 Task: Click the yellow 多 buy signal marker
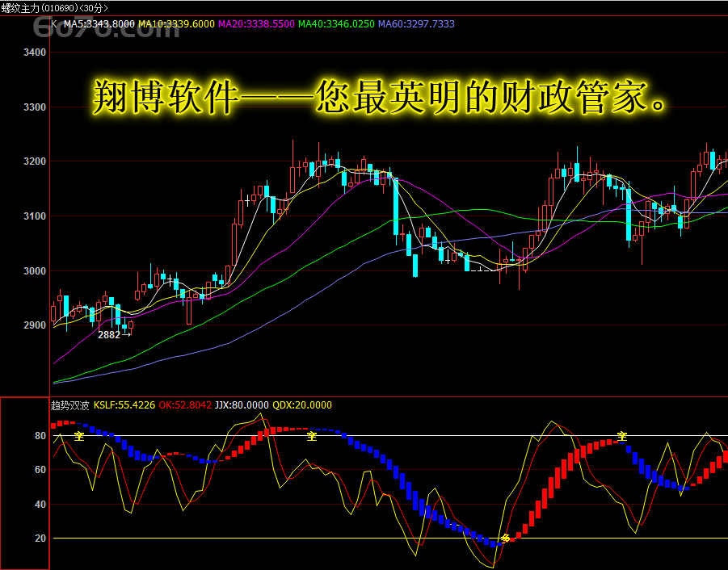(506, 539)
